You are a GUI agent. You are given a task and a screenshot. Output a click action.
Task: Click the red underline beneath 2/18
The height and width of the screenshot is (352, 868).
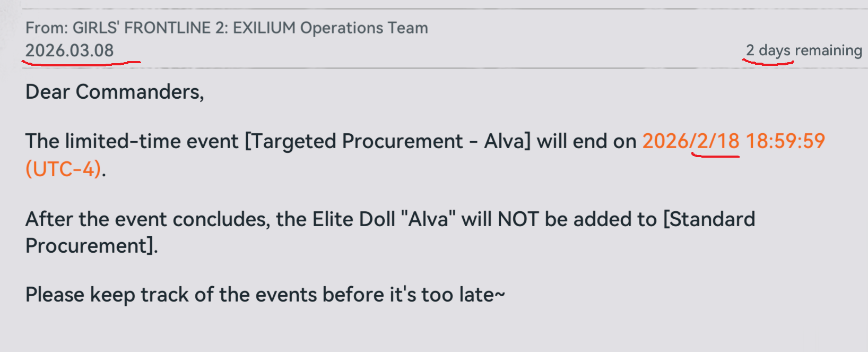pyautogui.click(x=715, y=156)
